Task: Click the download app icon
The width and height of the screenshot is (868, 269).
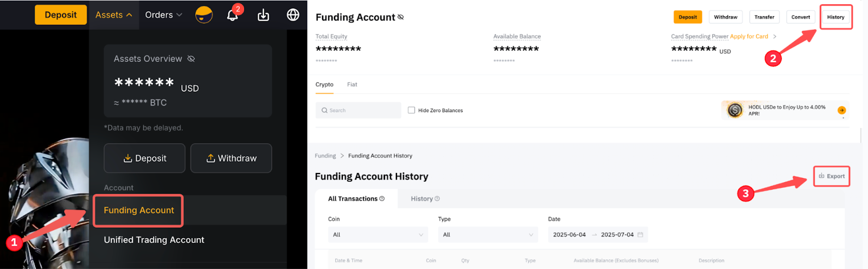Action: [x=263, y=15]
